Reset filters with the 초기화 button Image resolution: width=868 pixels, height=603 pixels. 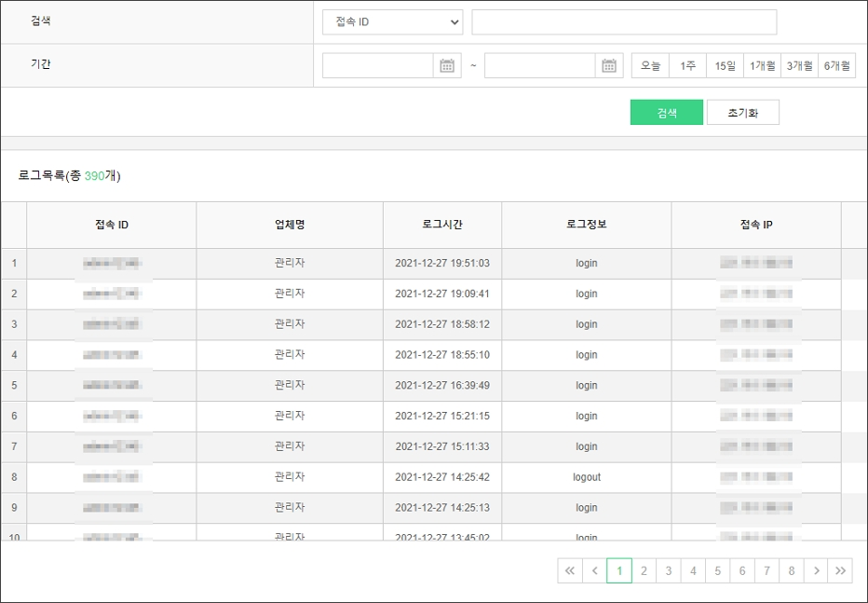coord(742,113)
